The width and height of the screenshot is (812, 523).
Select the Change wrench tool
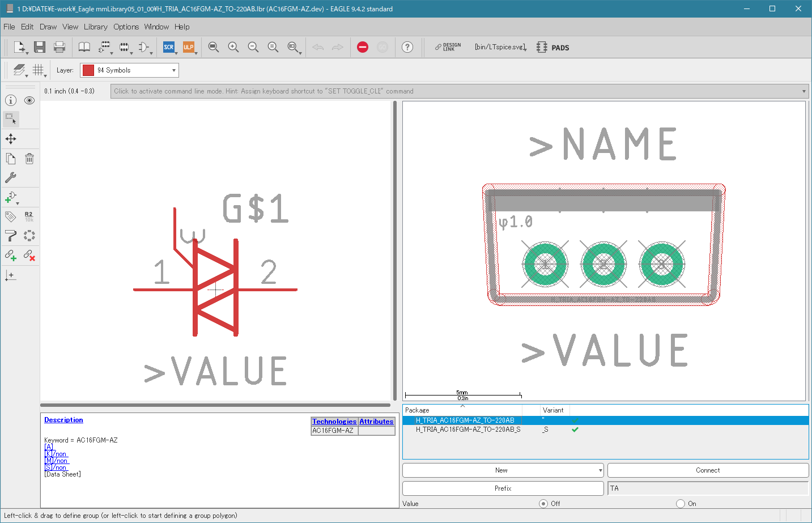coord(11,177)
